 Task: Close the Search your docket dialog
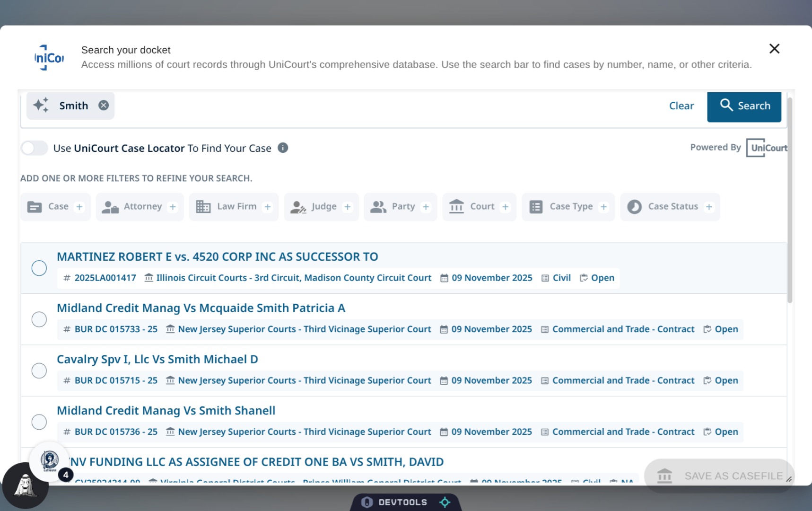[774, 49]
